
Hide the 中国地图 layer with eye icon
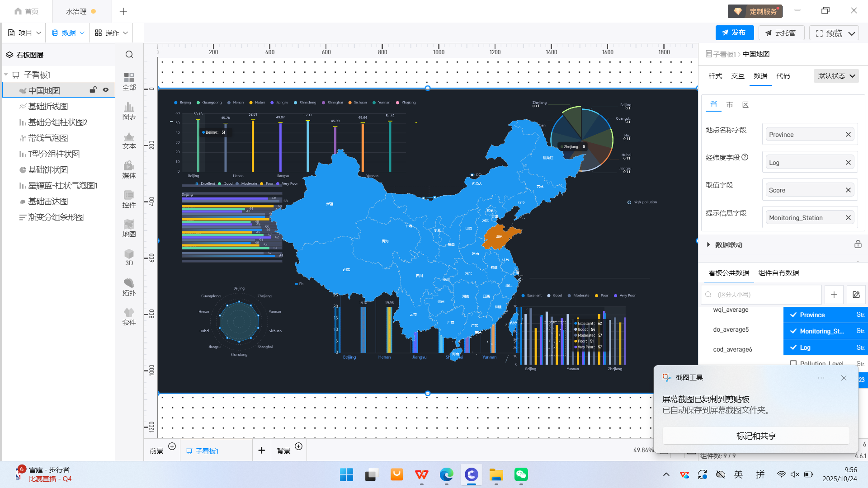[106, 90]
